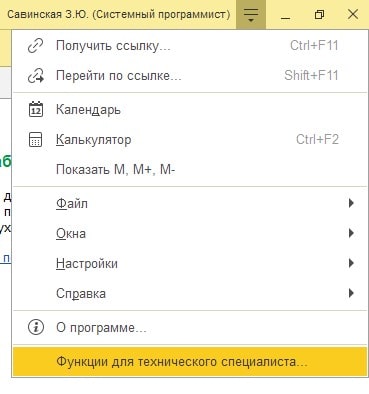Click the Ctrl+F11 shortcut text

tap(314, 45)
